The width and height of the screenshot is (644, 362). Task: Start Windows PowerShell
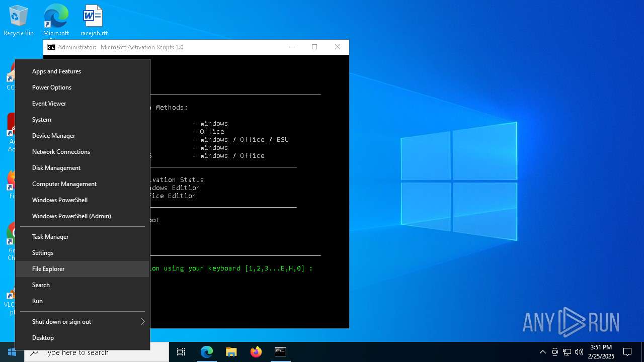[x=83, y=200]
